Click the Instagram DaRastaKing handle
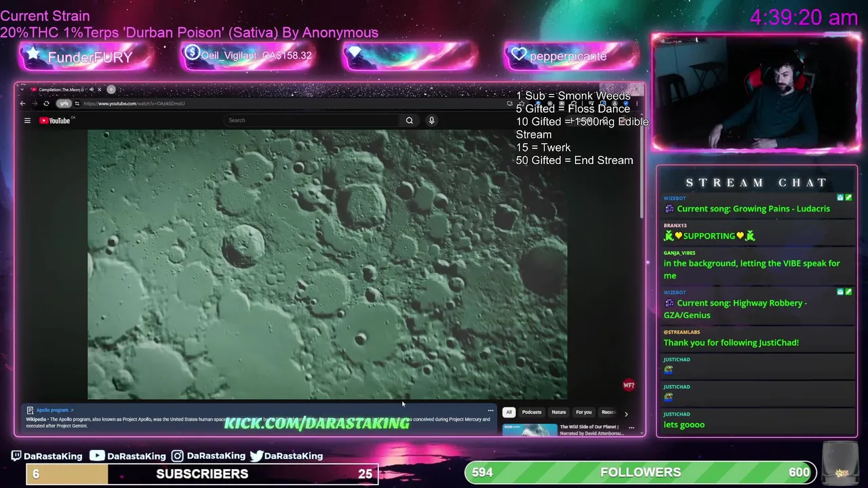The image size is (868, 488). [208, 456]
